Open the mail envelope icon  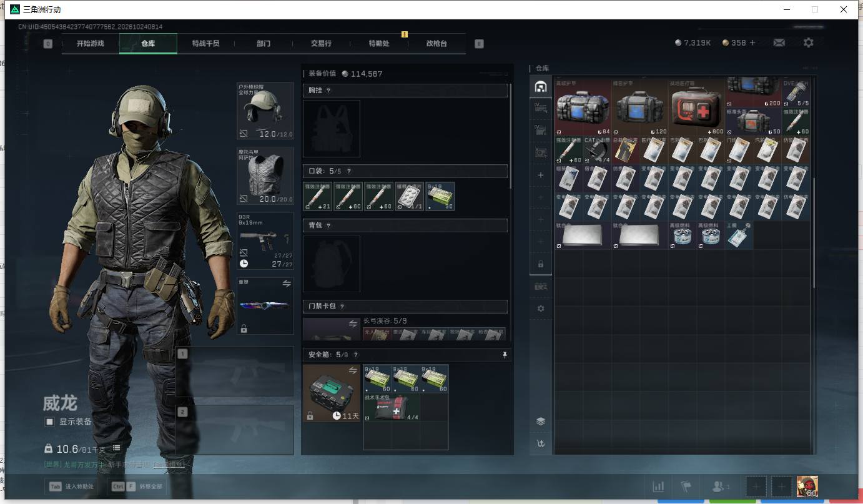pos(779,42)
